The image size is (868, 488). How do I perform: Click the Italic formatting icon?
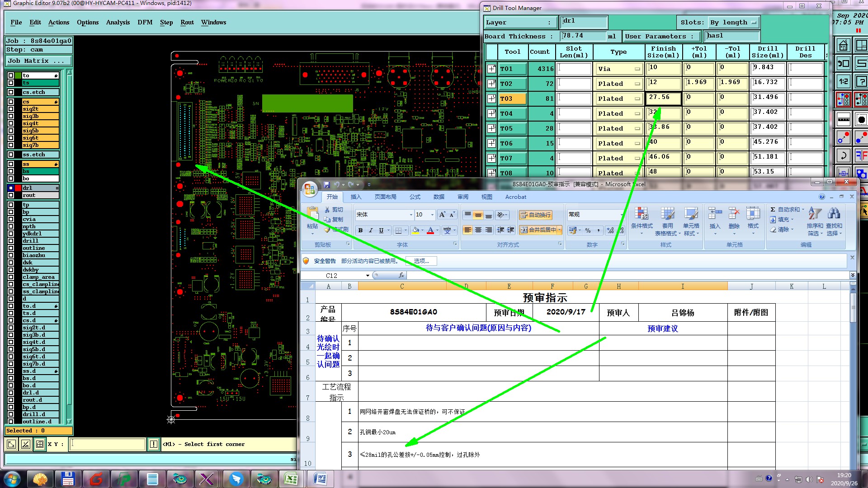coord(371,230)
